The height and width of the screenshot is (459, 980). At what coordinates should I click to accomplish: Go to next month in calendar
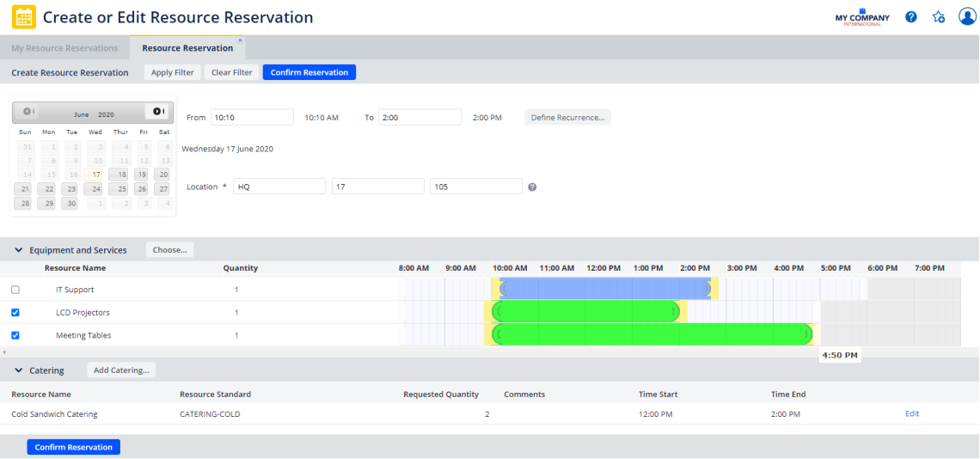point(157,112)
